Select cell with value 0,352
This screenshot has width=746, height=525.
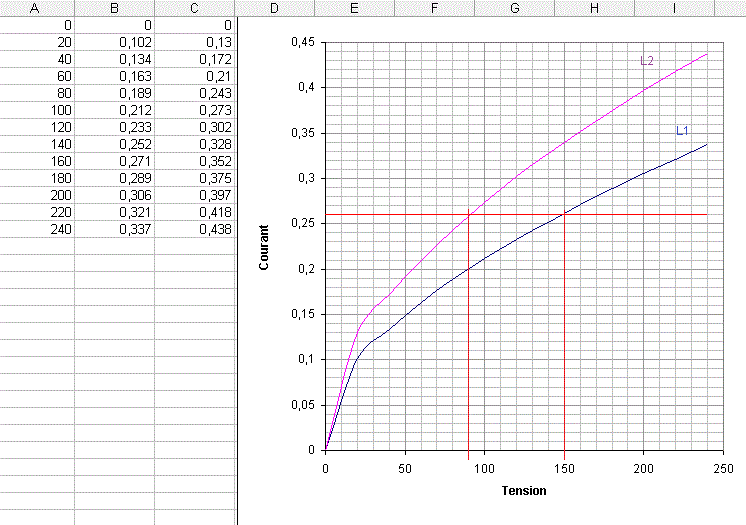coord(195,161)
